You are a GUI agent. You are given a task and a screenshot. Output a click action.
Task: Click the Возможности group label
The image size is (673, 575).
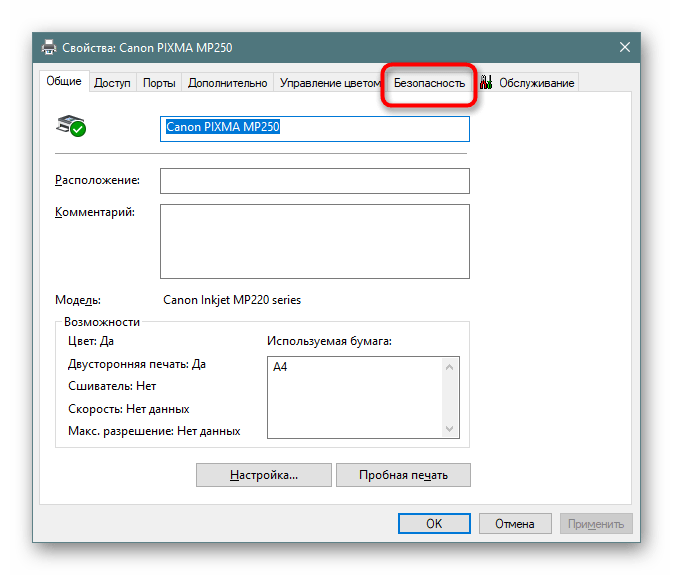tap(102, 322)
